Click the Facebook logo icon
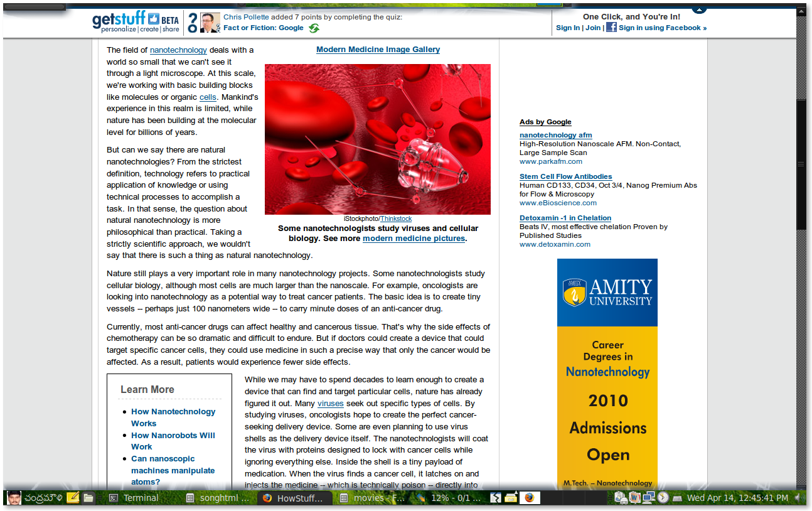The width and height of the screenshot is (812, 511). (611, 27)
